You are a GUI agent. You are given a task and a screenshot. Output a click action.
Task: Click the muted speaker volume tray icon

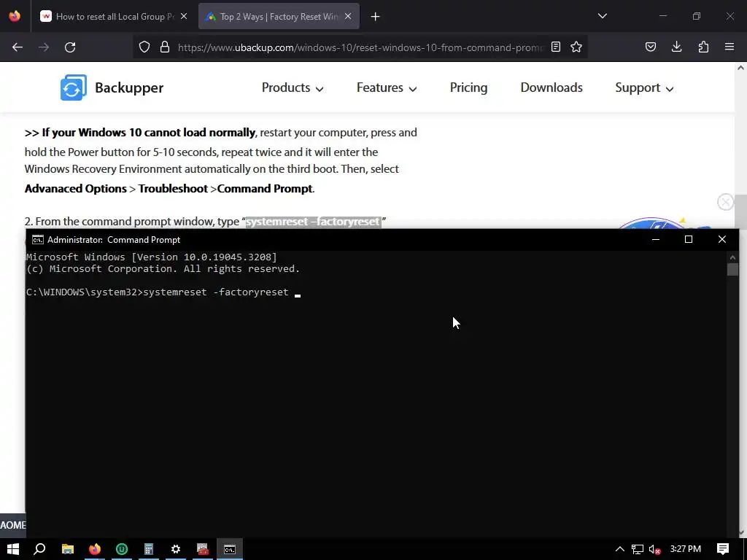click(x=655, y=550)
